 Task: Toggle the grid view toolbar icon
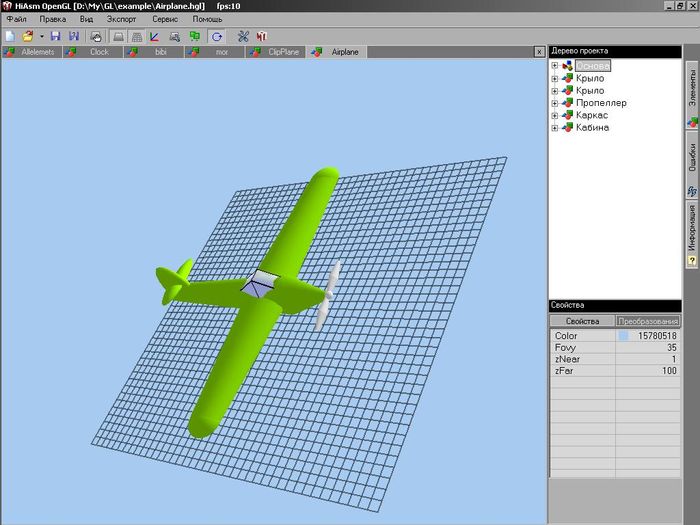pyautogui.click(x=136, y=36)
